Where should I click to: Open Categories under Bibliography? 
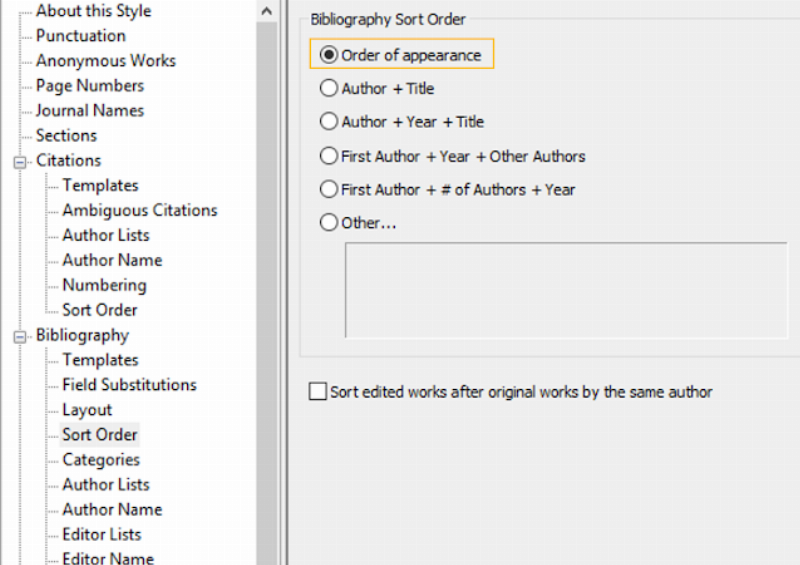click(x=101, y=460)
